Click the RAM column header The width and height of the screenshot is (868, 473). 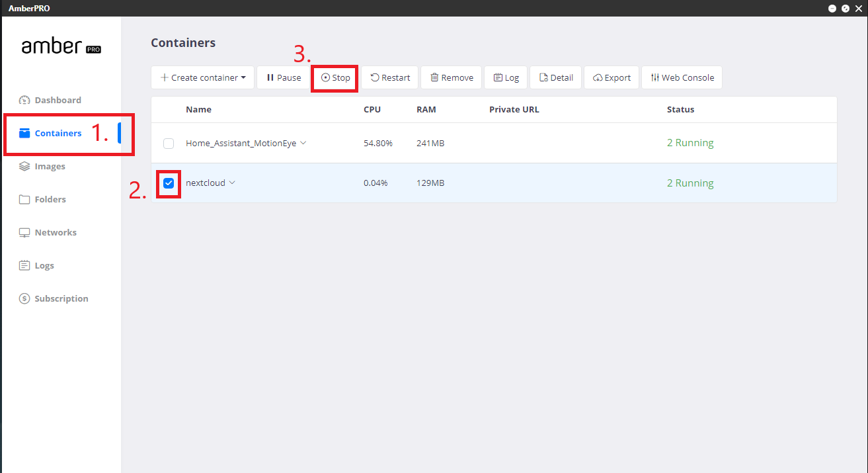pos(426,110)
